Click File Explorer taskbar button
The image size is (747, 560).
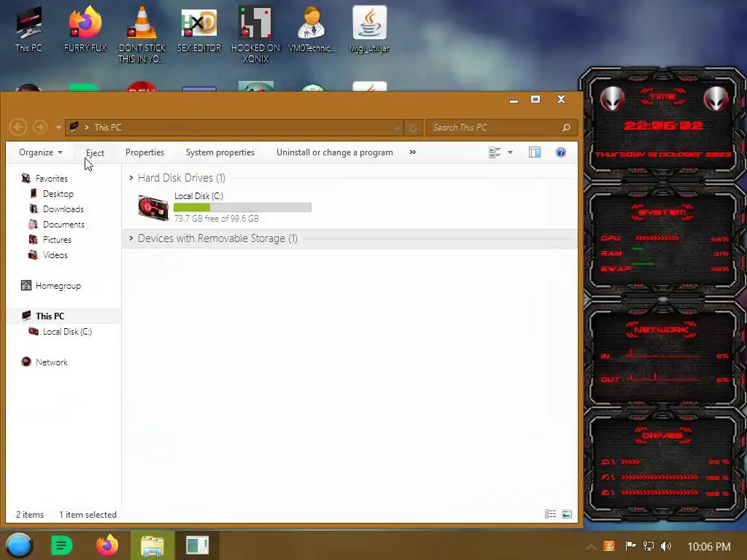point(152,545)
